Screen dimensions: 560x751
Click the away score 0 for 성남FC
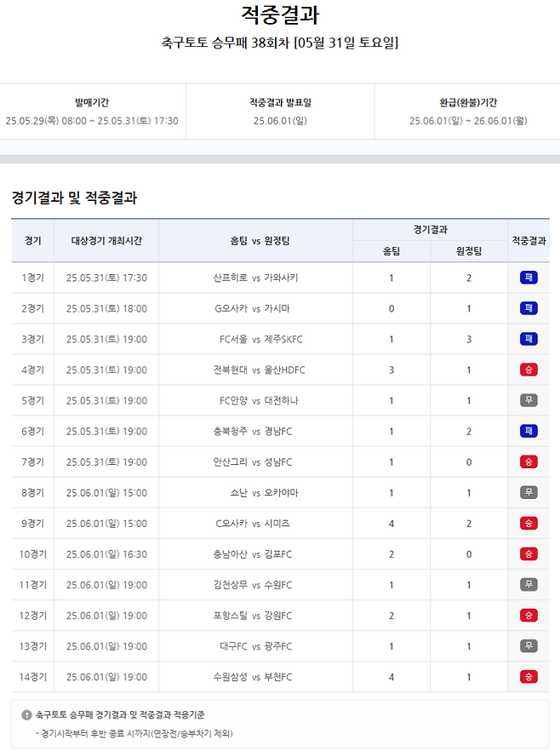coord(469,461)
